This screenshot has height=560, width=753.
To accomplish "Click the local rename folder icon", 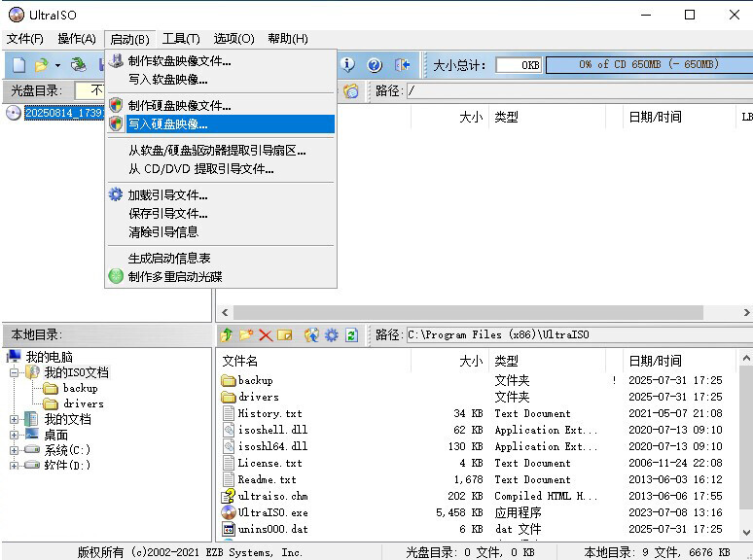I will click(285, 334).
